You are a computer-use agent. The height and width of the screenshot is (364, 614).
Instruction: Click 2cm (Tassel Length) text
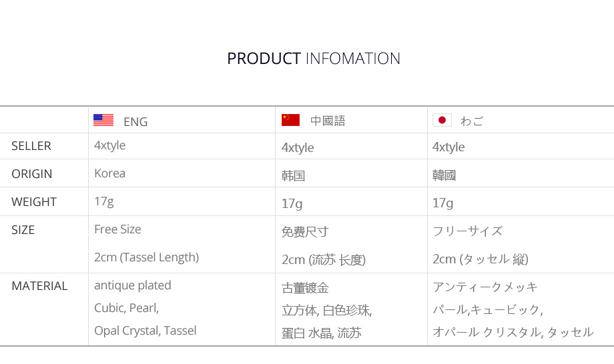(x=146, y=257)
